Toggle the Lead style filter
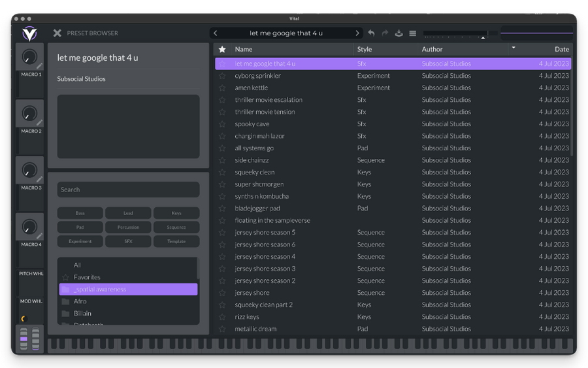This screenshot has width=588, height=368. (128, 213)
